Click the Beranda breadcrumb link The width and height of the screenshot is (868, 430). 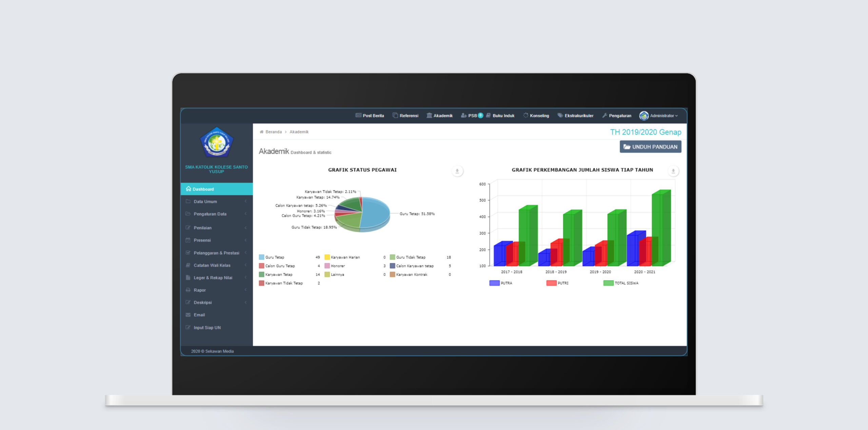[x=273, y=132]
